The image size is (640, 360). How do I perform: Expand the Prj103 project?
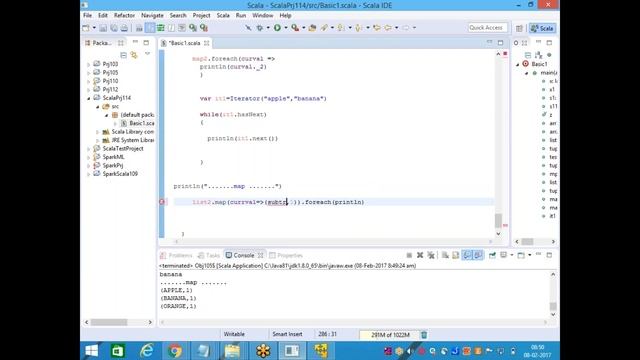tap(89, 64)
